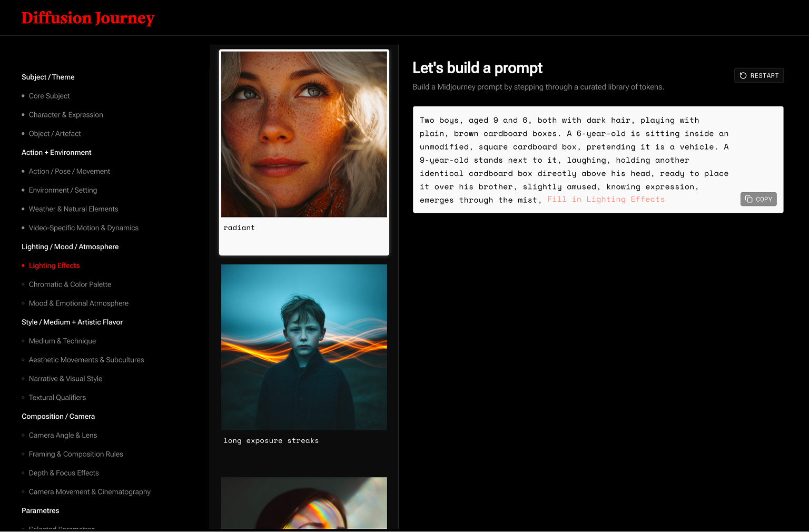Open the Core Subject category

pos(50,96)
